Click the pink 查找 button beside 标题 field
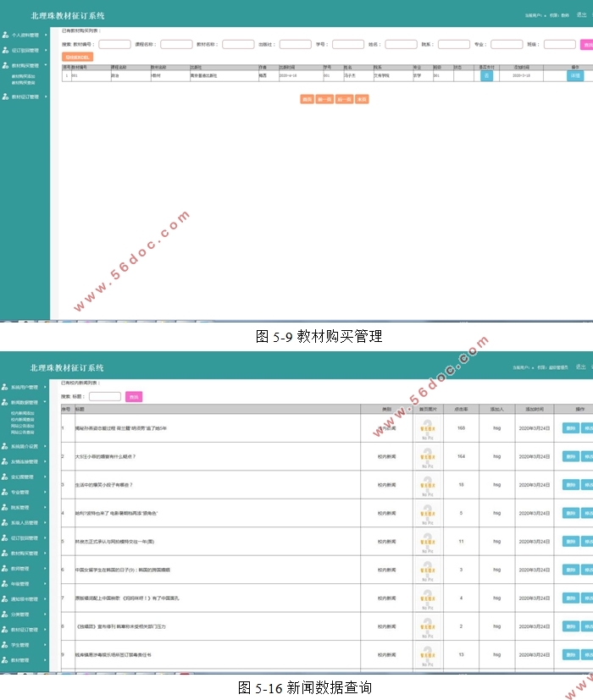The height and width of the screenshot is (700, 593). click(x=134, y=397)
